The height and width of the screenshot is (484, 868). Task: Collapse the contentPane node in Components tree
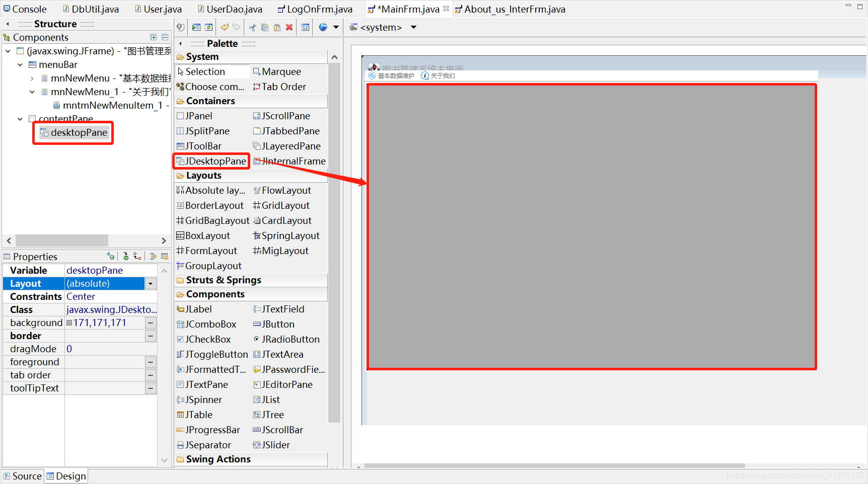tap(20, 119)
